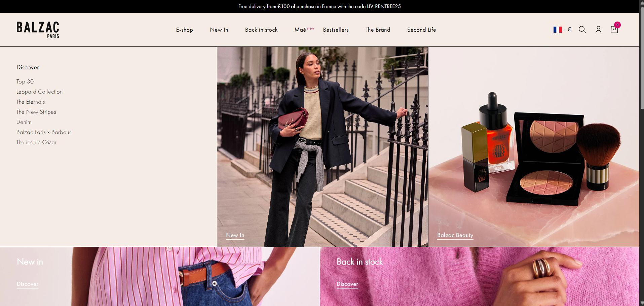Click the New In link on model photo
This screenshot has height=306, width=644.
click(x=235, y=235)
